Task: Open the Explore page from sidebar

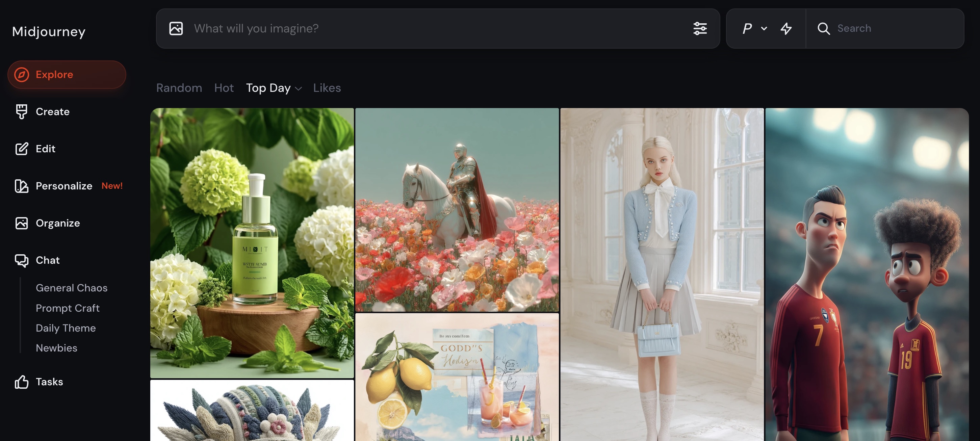Action: (x=54, y=75)
